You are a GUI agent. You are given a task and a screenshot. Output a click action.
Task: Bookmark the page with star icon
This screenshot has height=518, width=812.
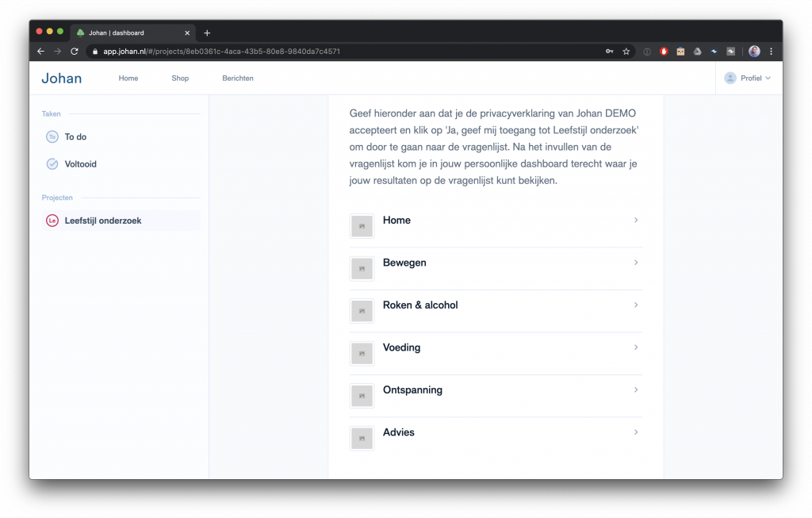626,52
